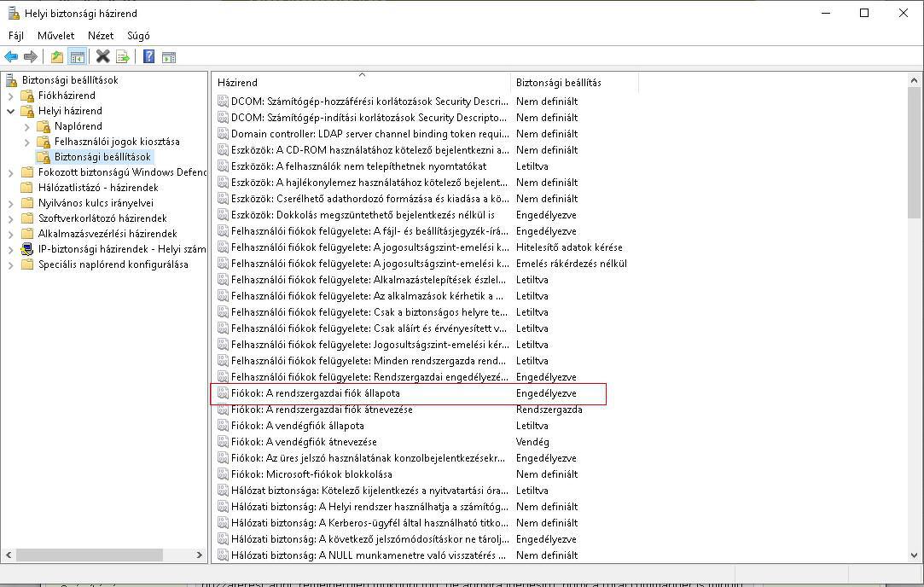Select Domain controller: LDAP server channel binding policy
This screenshot has width=924, height=587.
coord(369,134)
